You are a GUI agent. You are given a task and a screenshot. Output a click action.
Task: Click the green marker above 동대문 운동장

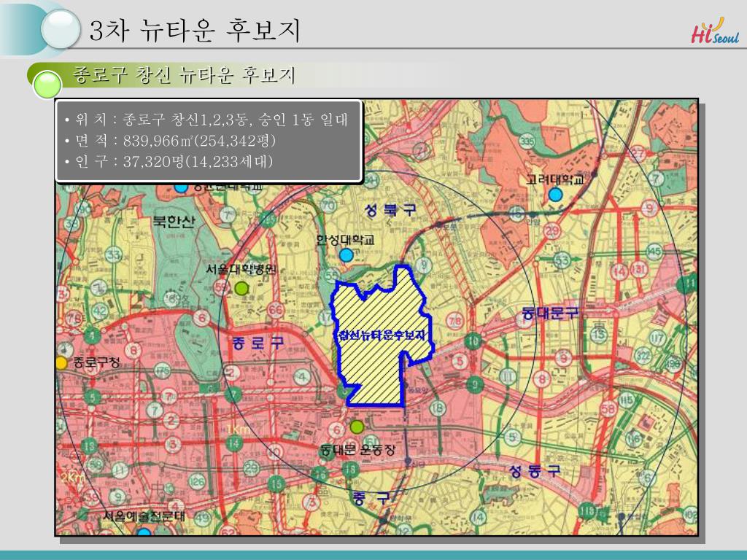pyautogui.click(x=356, y=427)
